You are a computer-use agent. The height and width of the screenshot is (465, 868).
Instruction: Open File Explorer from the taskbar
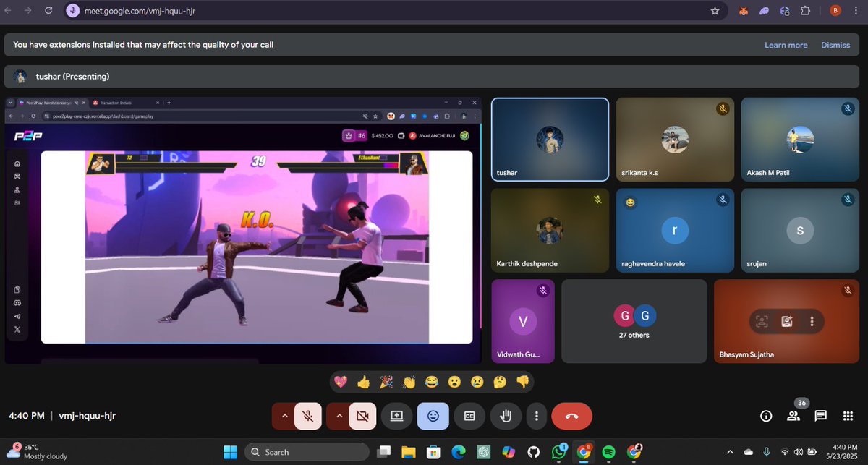click(409, 452)
